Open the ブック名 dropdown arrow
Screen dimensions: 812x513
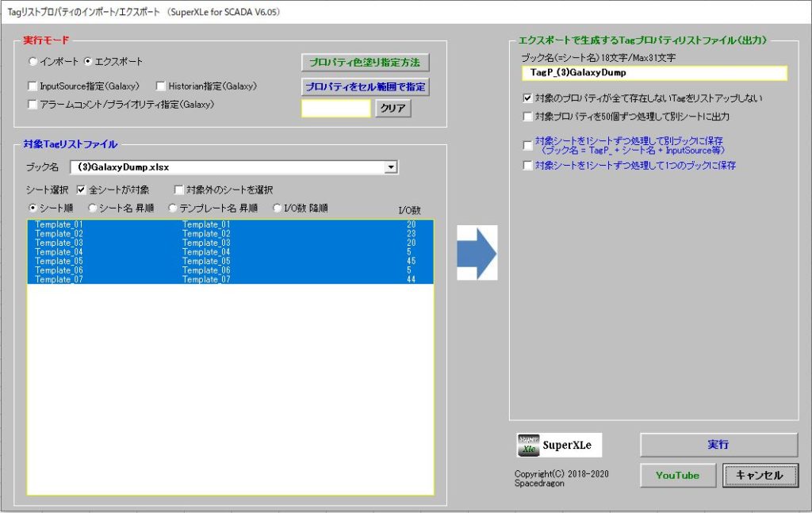[x=391, y=167]
